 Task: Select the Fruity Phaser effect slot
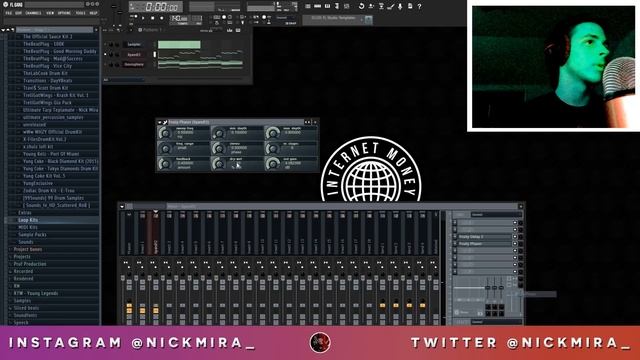click(x=484, y=244)
